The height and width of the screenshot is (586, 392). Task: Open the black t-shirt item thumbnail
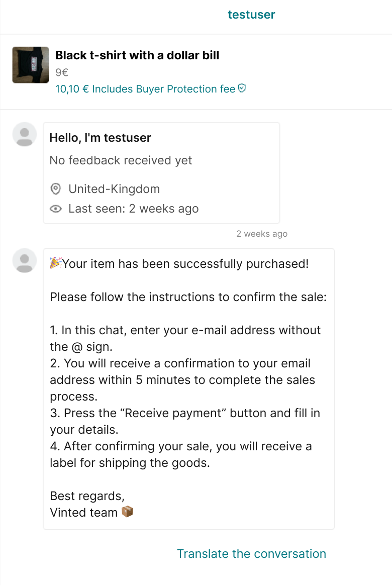(x=31, y=65)
